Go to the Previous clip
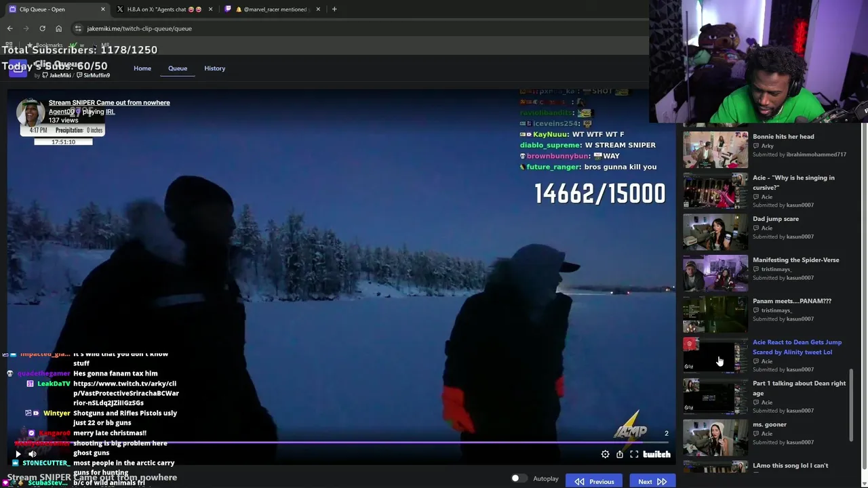868x488 pixels. click(x=595, y=481)
